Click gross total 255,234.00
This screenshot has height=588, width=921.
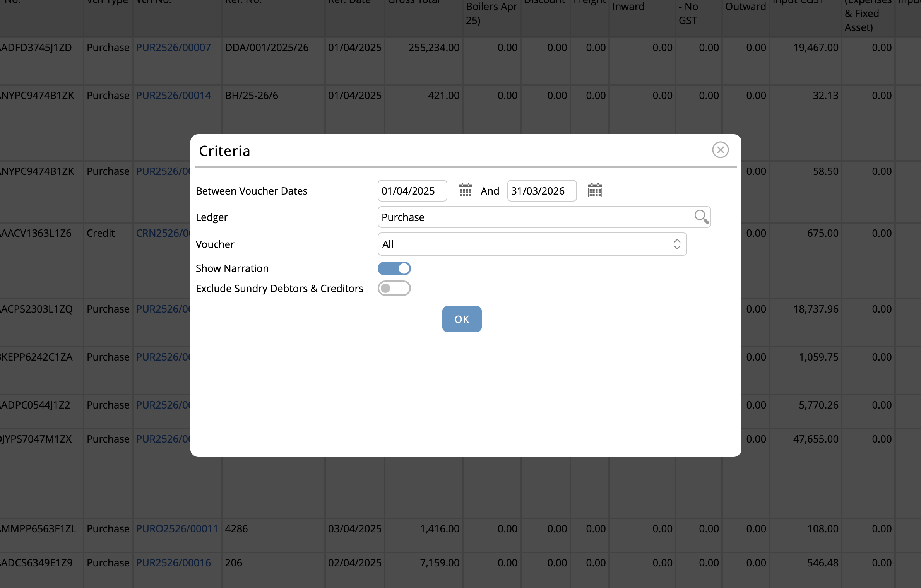click(x=434, y=48)
